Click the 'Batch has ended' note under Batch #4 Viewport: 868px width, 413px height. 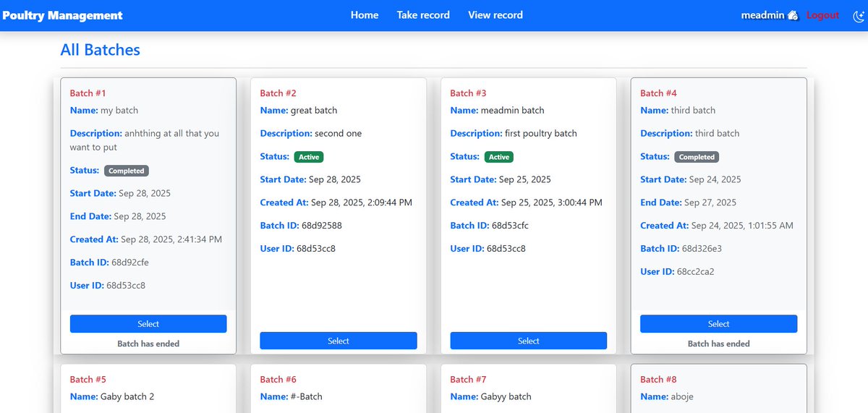click(719, 344)
